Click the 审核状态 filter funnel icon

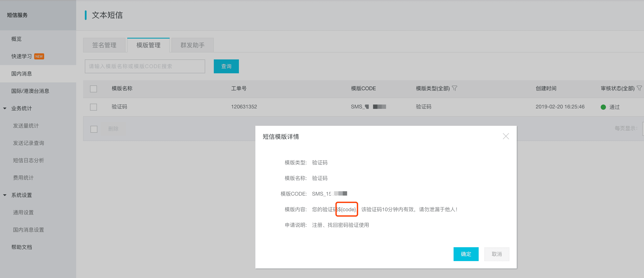click(x=639, y=88)
